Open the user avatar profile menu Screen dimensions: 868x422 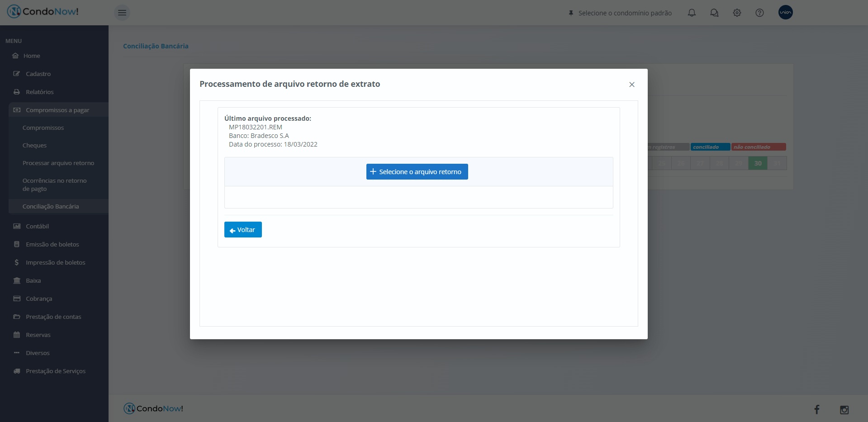click(x=785, y=12)
